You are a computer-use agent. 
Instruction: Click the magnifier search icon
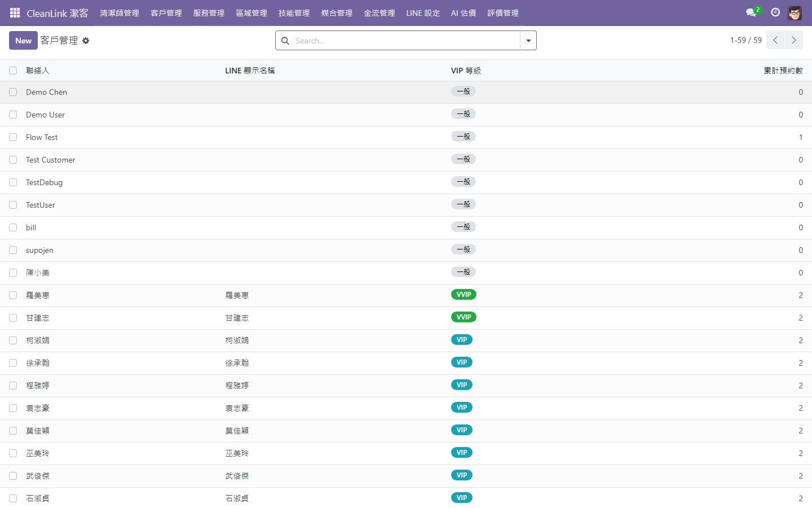point(285,41)
